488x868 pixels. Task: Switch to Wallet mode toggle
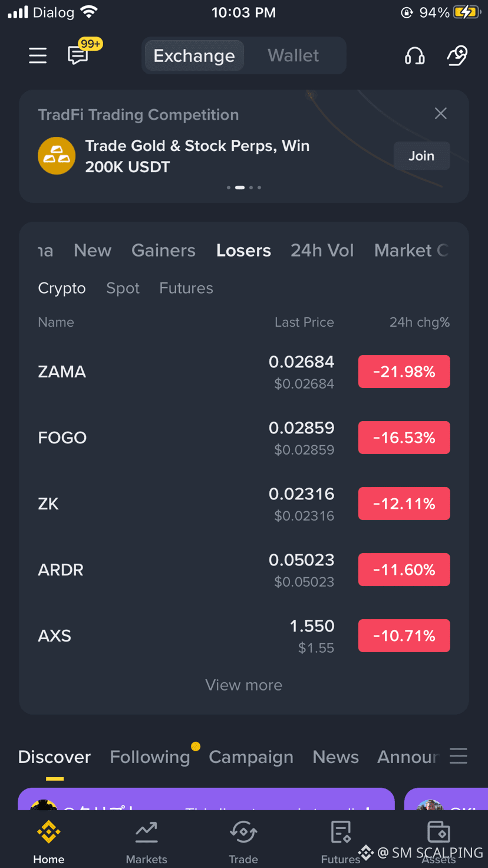click(x=294, y=55)
